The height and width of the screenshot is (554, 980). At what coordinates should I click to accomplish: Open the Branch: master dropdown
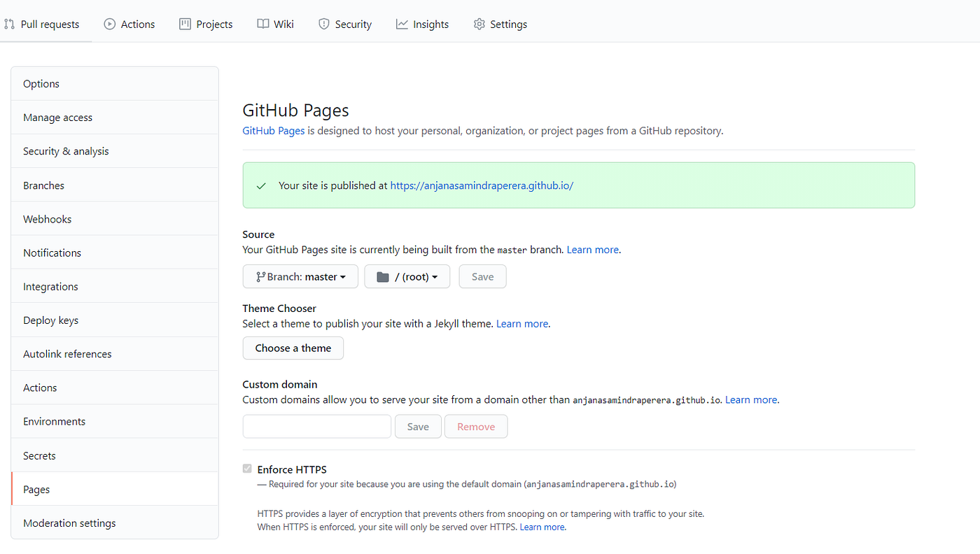pos(300,276)
